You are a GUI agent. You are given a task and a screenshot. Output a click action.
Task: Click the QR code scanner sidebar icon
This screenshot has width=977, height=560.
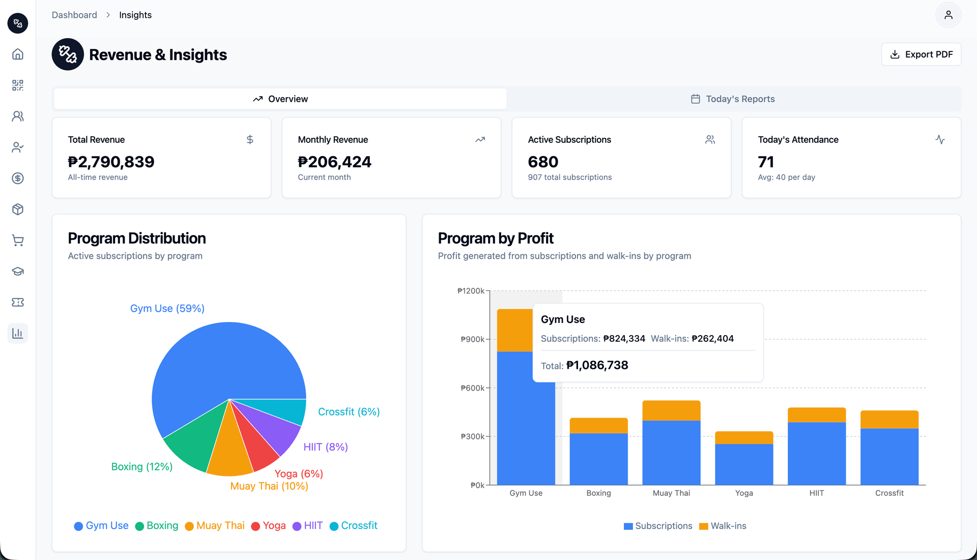(x=18, y=85)
